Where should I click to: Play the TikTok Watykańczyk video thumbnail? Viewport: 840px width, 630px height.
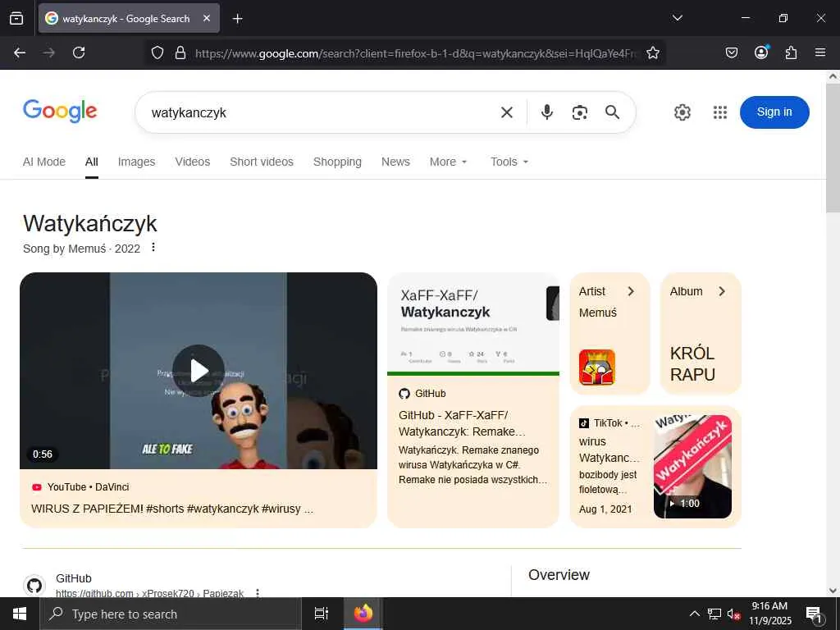(x=692, y=467)
